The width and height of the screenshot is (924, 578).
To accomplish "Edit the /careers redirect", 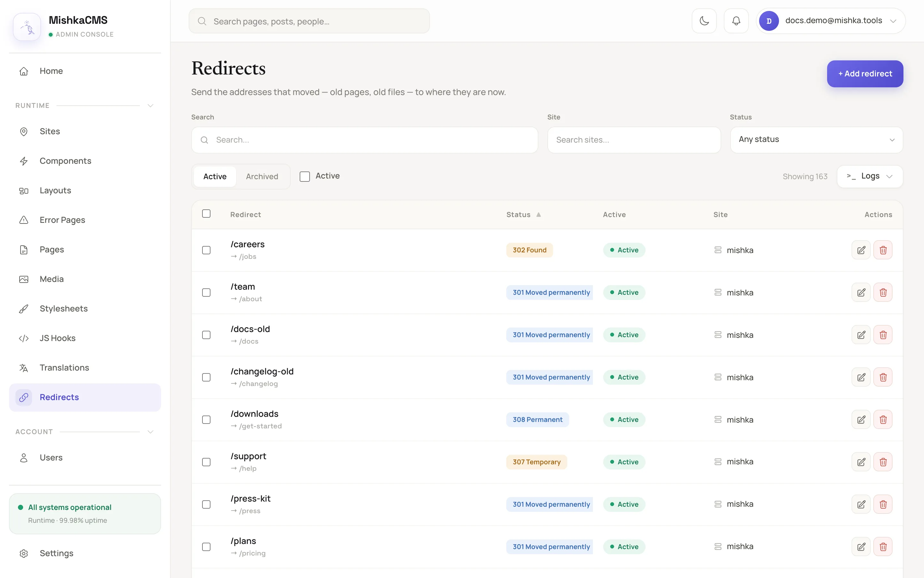I will click(861, 250).
